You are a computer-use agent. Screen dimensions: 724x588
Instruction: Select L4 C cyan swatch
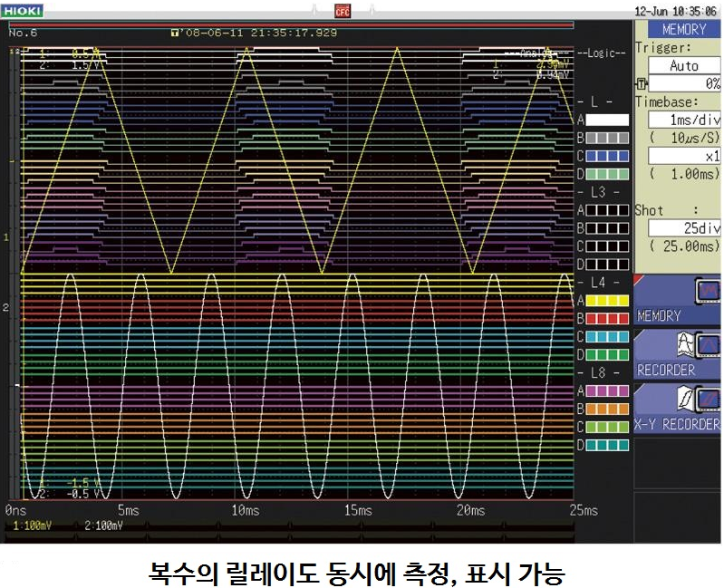coord(607,337)
